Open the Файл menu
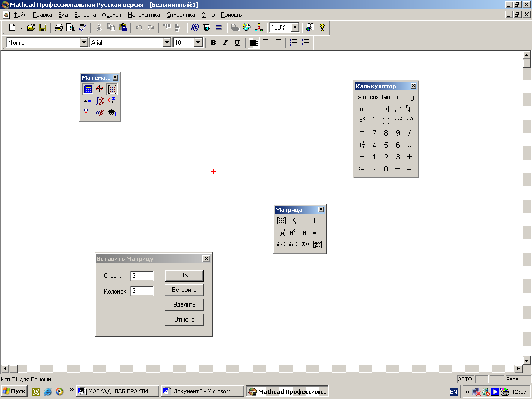532x399 pixels. 20,15
